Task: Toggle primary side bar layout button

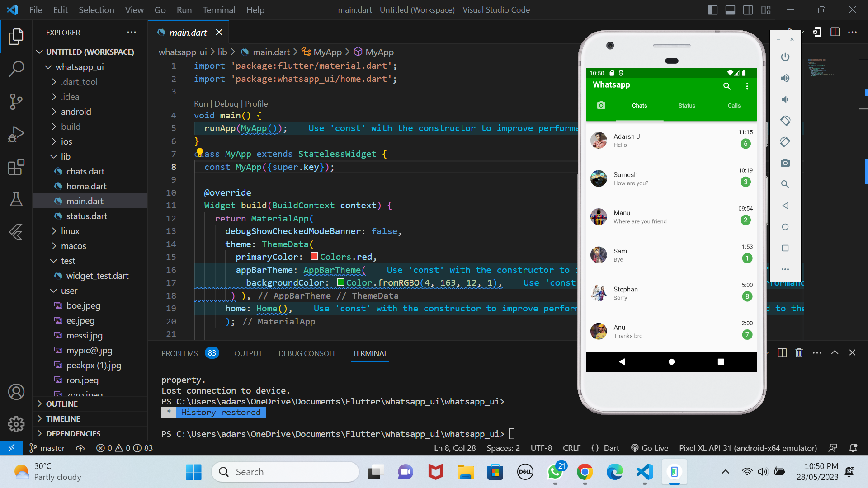Action: (x=712, y=10)
